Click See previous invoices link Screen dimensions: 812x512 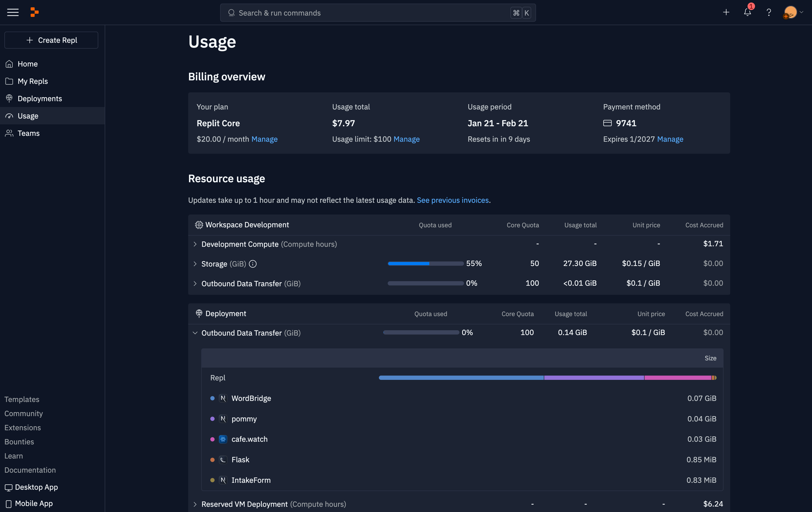[453, 200]
